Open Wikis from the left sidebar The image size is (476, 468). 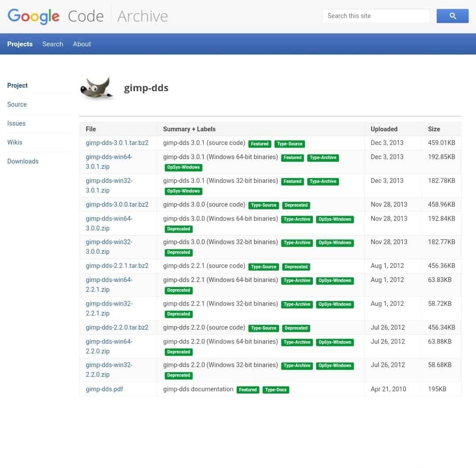coord(15,142)
